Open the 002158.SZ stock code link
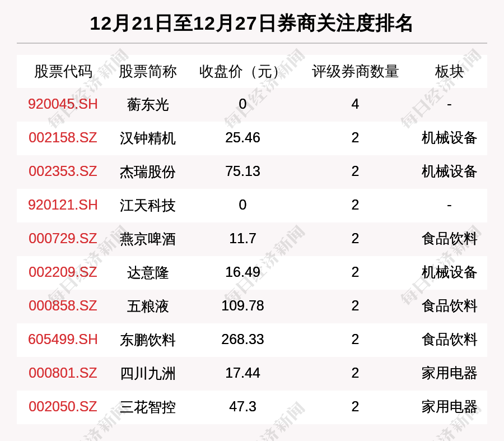504x441 pixels. 63,138
